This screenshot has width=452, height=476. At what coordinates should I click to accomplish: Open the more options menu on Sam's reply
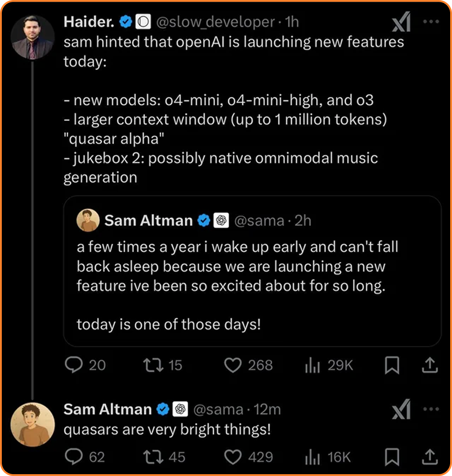[x=431, y=409]
